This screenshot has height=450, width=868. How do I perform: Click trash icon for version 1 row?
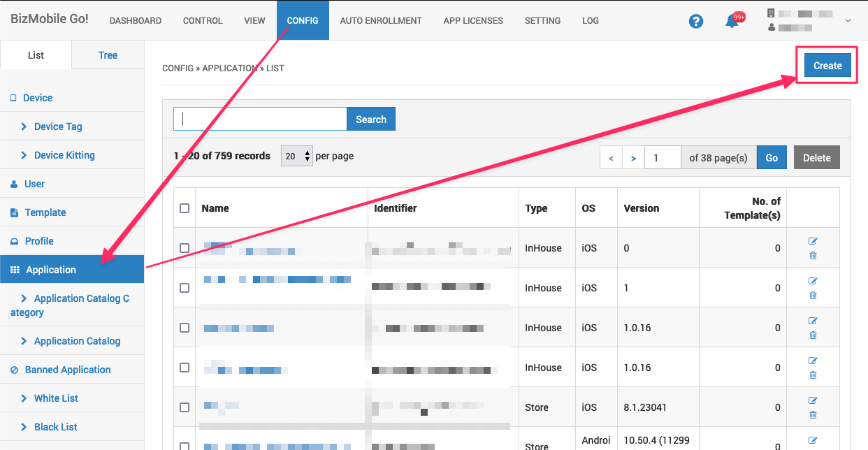[x=813, y=296]
